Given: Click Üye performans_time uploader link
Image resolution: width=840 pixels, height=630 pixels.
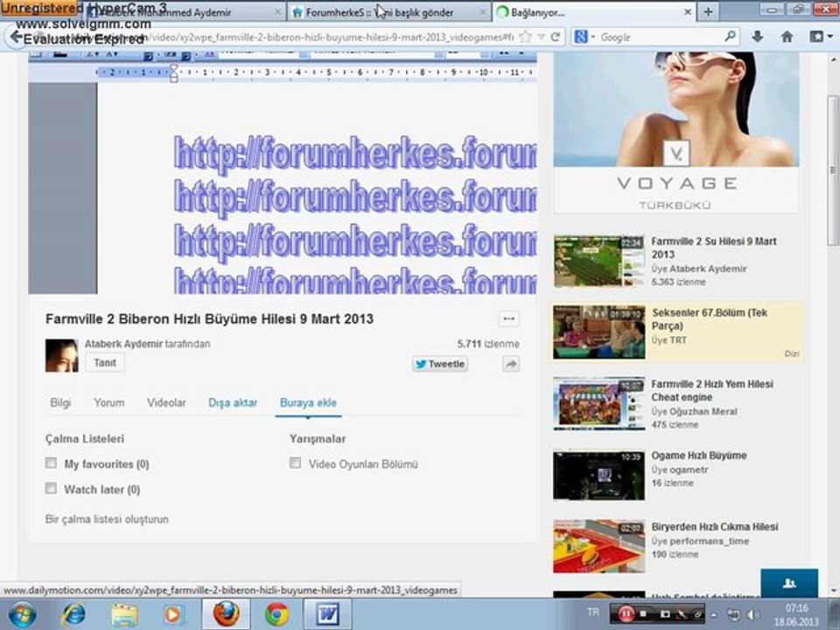Looking at the screenshot, I should coord(700,541).
